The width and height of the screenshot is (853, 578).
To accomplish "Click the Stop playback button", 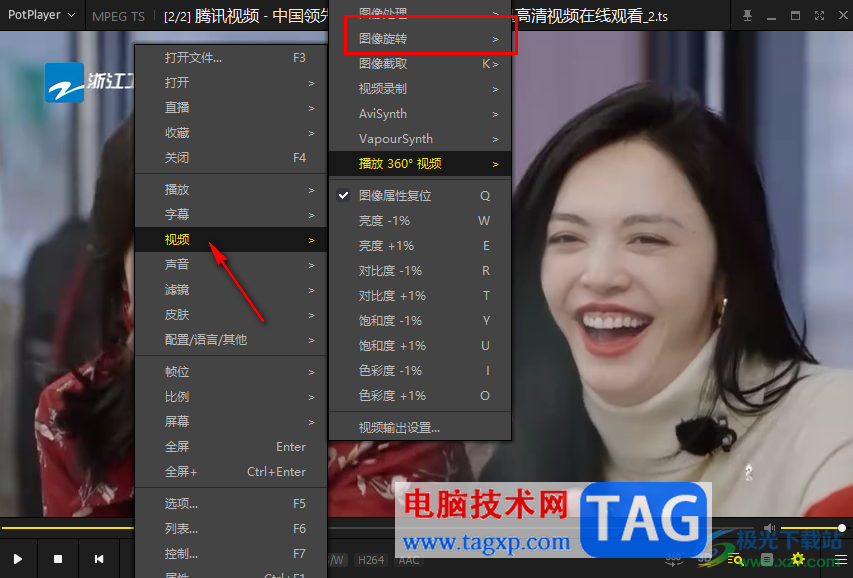I will click(58, 559).
